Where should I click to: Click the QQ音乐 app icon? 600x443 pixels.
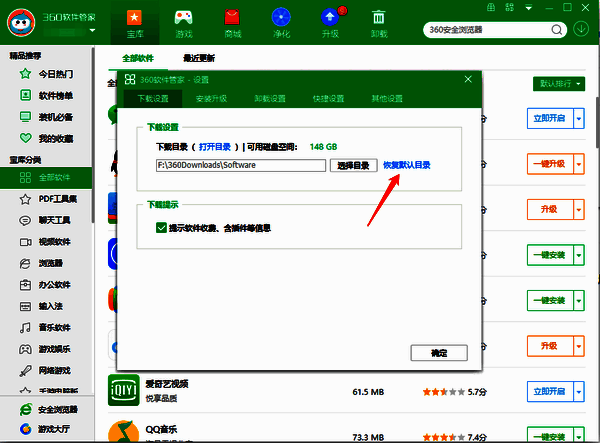point(124,432)
